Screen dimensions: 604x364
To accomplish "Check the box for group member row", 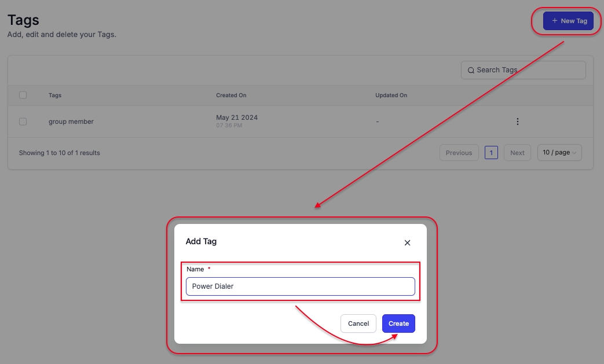I will (x=23, y=122).
